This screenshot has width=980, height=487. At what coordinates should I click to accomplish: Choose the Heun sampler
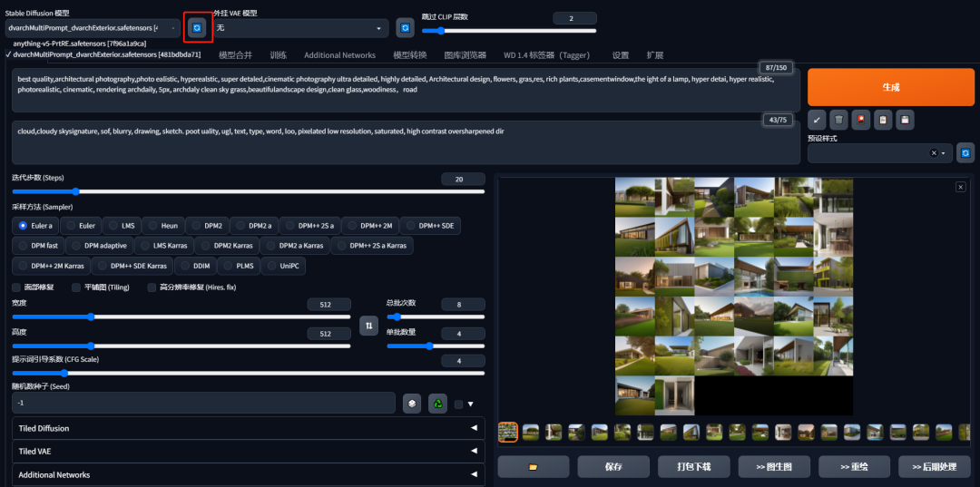[163, 226]
